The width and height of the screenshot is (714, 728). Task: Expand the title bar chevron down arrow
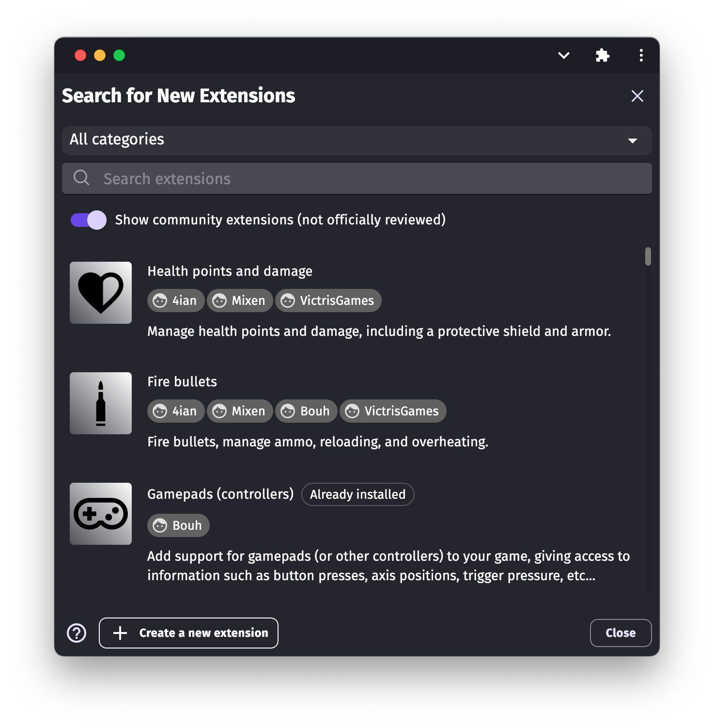point(563,55)
